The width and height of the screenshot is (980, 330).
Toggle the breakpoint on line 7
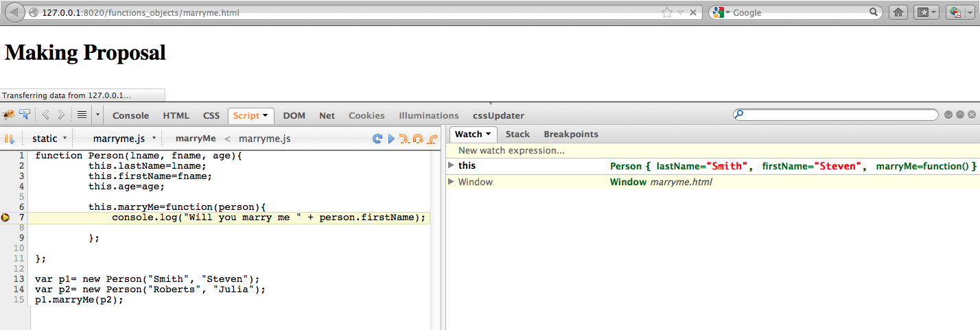tap(6, 217)
